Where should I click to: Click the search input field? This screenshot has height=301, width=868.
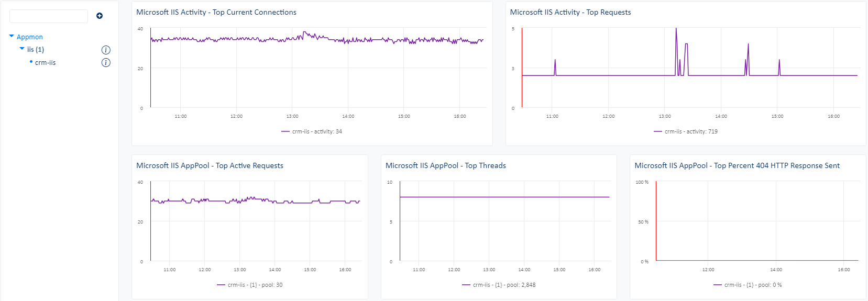[x=49, y=16]
